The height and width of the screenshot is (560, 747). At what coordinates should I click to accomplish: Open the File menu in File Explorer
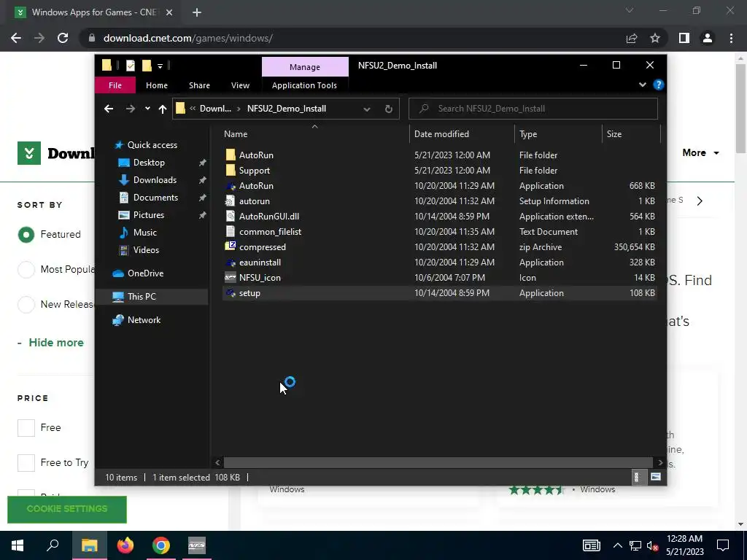115,85
